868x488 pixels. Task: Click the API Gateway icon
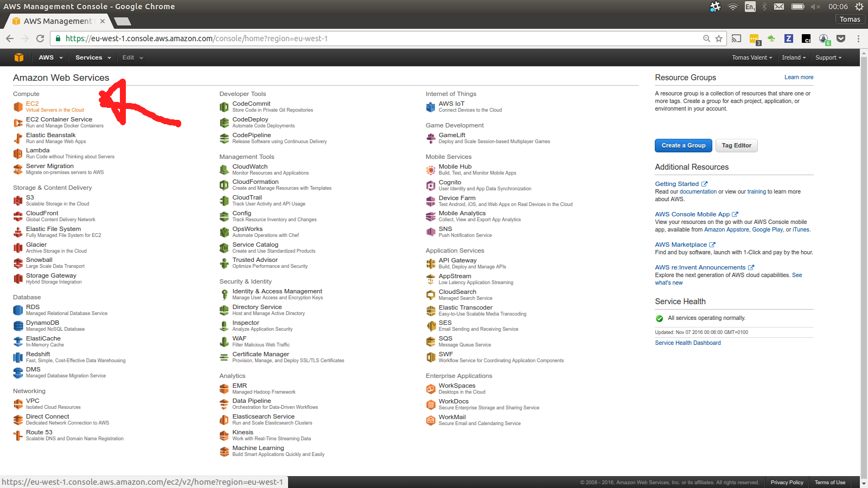coord(431,264)
